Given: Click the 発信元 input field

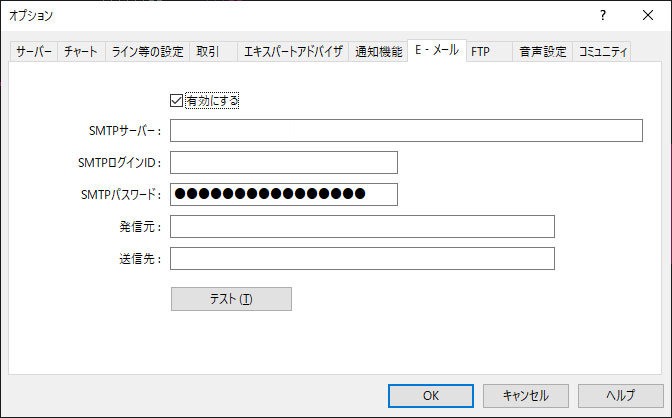Looking at the screenshot, I should [362, 227].
